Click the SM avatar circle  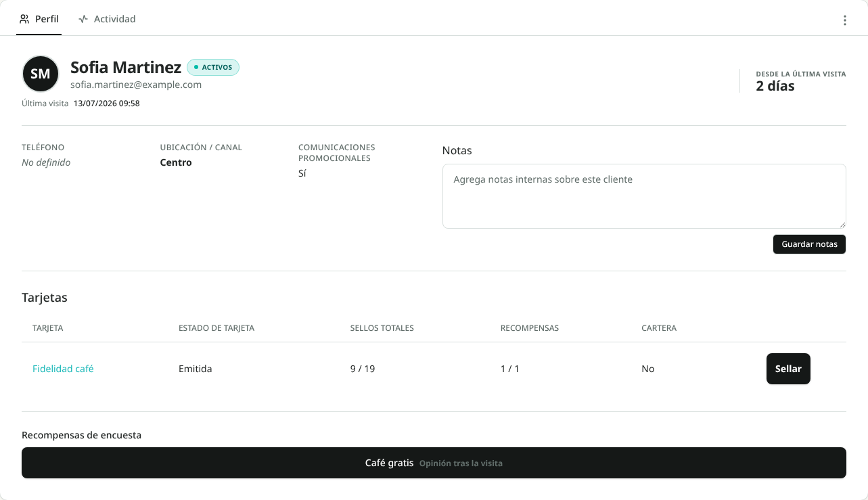coord(41,74)
